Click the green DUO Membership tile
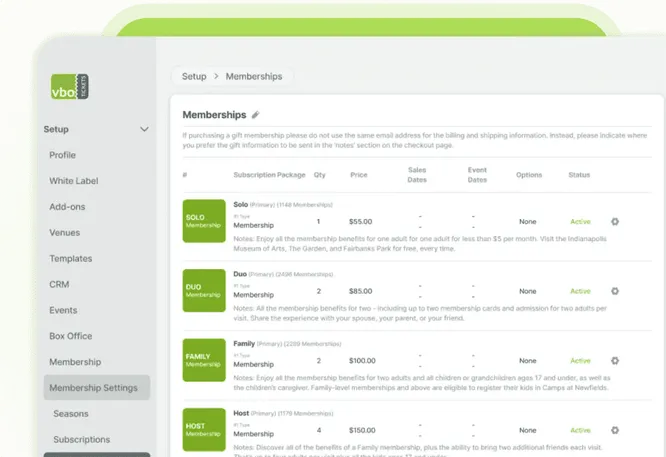Image resolution: width=666 pixels, height=457 pixels. [x=204, y=291]
